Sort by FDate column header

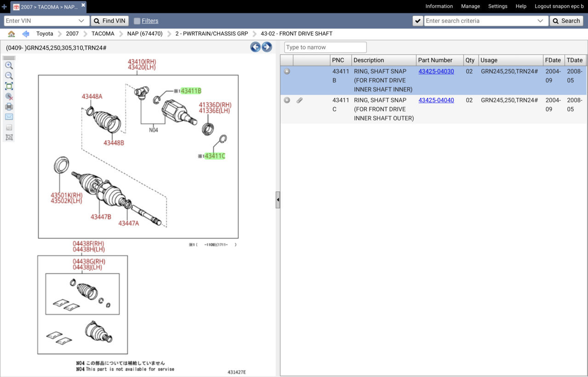(554, 60)
